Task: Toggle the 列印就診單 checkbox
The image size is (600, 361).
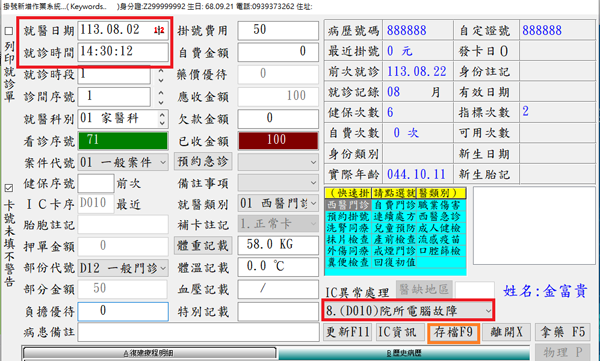Action: [8, 31]
